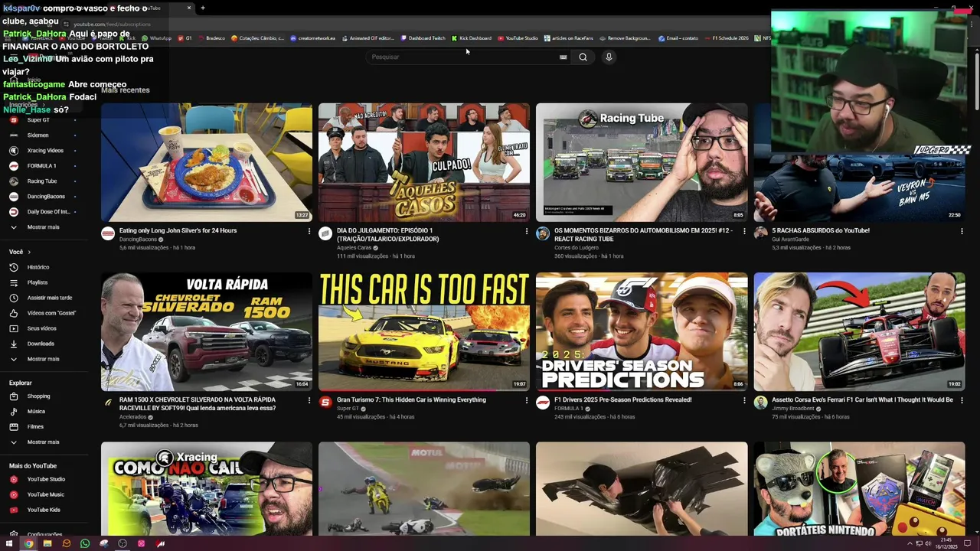Open the on-screen keyboard in search box

pyautogui.click(x=563, y=57)
